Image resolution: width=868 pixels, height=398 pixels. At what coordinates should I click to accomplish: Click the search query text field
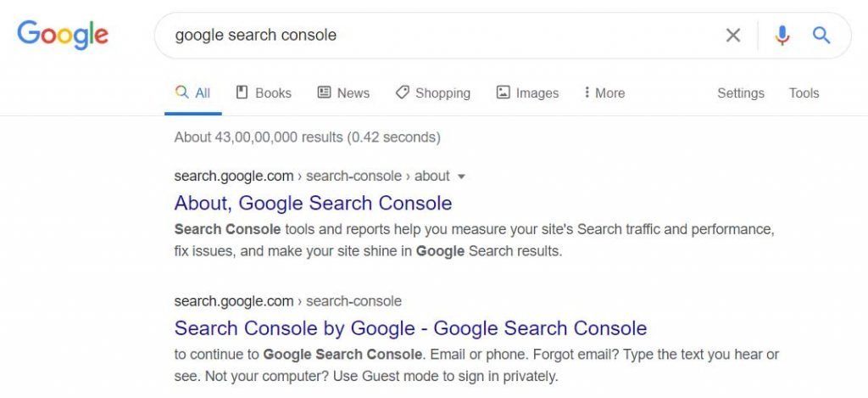[x=424, y=35]
